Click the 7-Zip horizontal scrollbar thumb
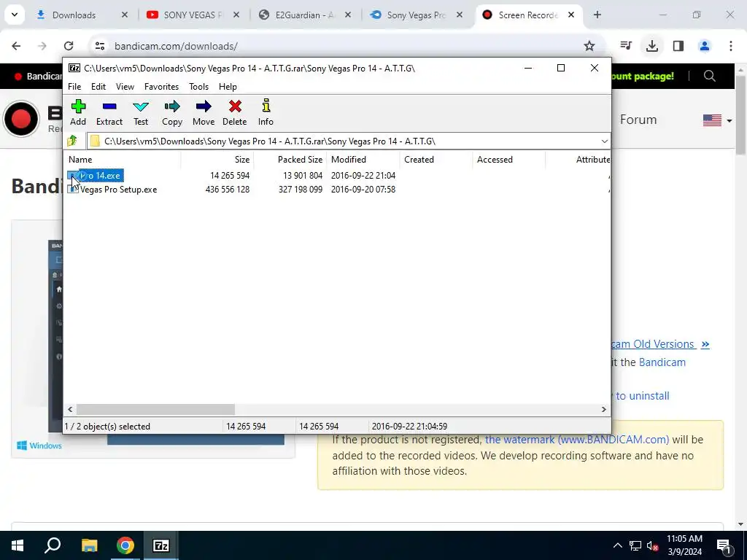The height and width of the screenshot is (560, 747). point(155,410)
